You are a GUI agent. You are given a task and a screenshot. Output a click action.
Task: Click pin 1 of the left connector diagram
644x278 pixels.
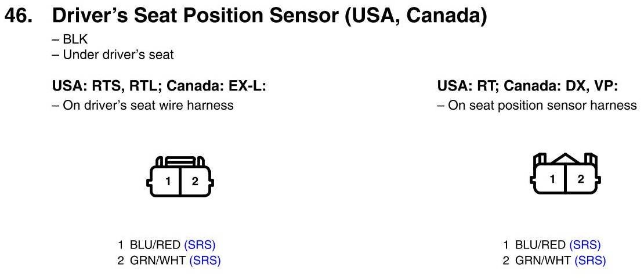[x=168, y=181]
